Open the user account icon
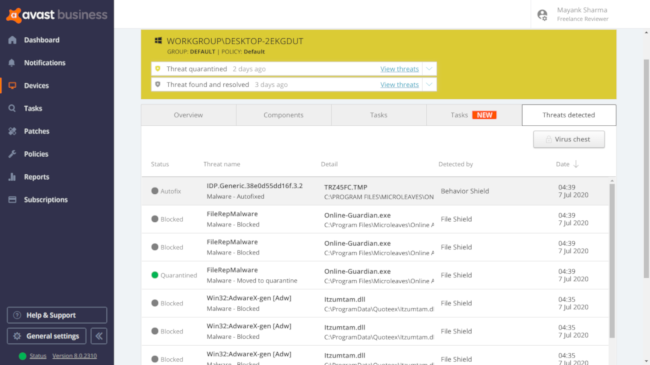 click(542, 15)
